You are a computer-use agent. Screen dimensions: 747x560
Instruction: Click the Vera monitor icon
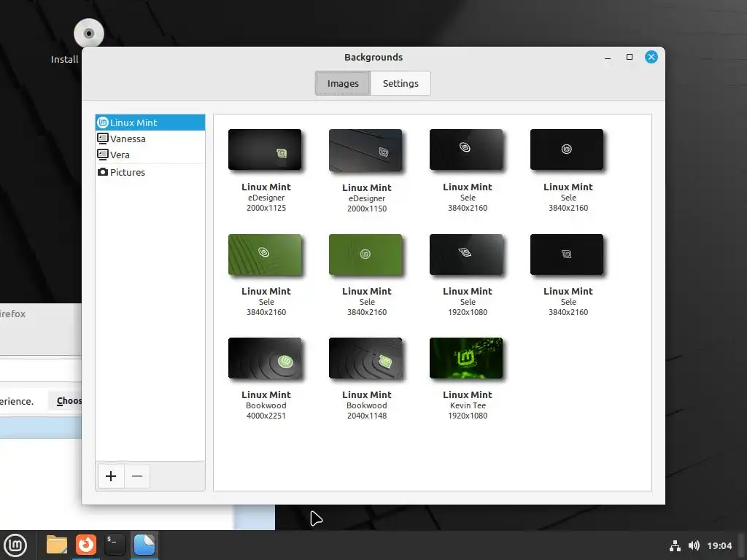click(102, 155)
